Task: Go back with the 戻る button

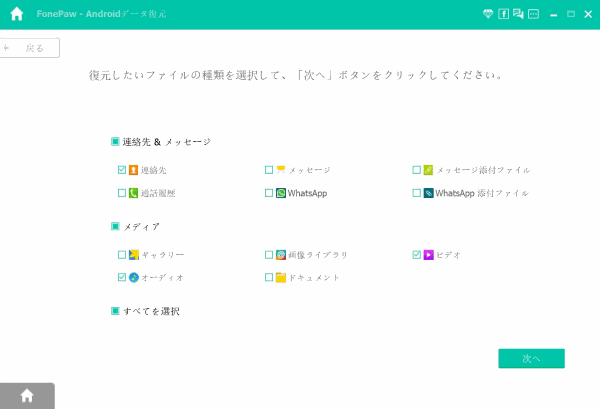Action: (29, 48)
